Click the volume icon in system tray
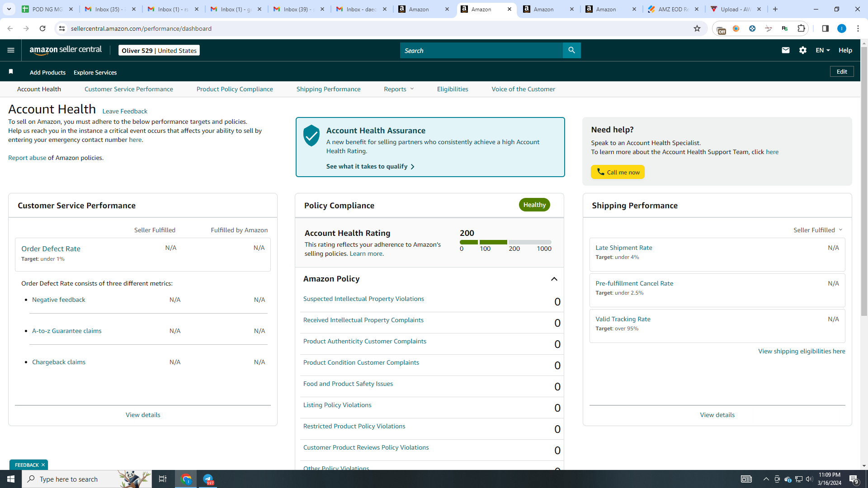 [809, 479]
